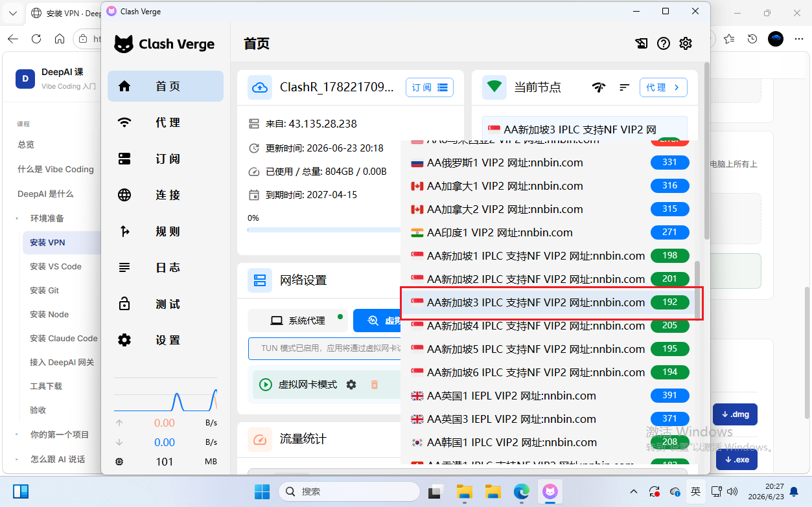
Task: Click gear icon next to 虚拟网卡模式
Action: pyautogui.click(x=351, y=385)
